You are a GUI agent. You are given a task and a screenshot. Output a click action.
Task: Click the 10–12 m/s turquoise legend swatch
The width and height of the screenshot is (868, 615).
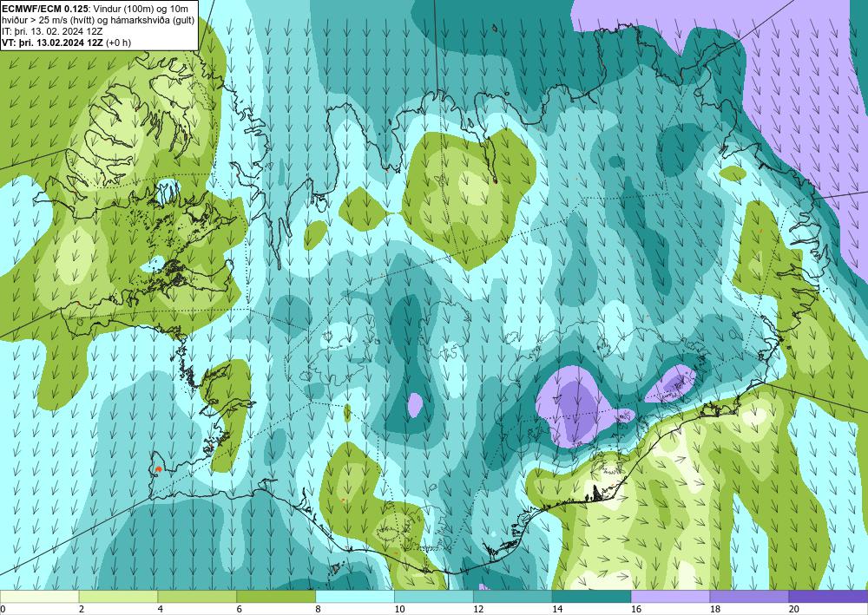pos(433,596)
